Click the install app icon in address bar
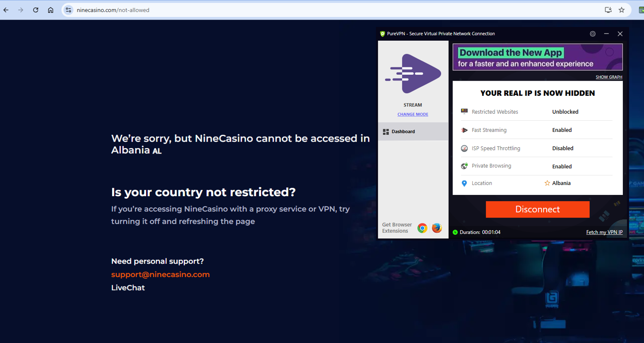The height and width of the screenshot is (343, 644). tap(608, 10)
